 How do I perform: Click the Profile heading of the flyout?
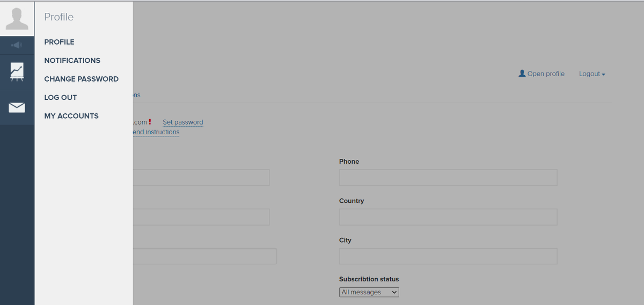[59, 17]
